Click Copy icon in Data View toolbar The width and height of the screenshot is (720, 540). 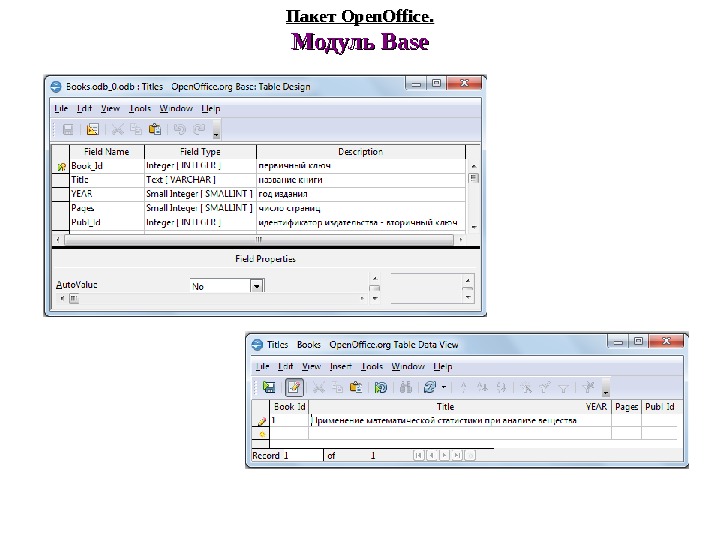(338, 387)
